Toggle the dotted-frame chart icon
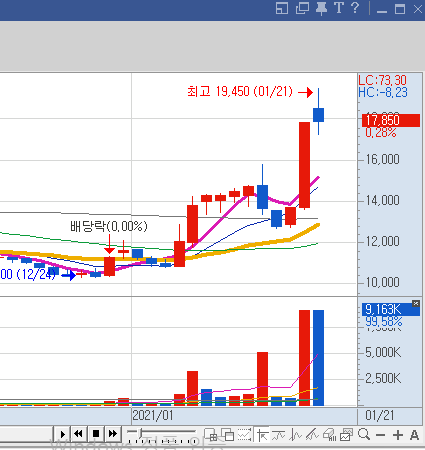The height and width of the screenshot is (450, 425). tap(244, 435)
